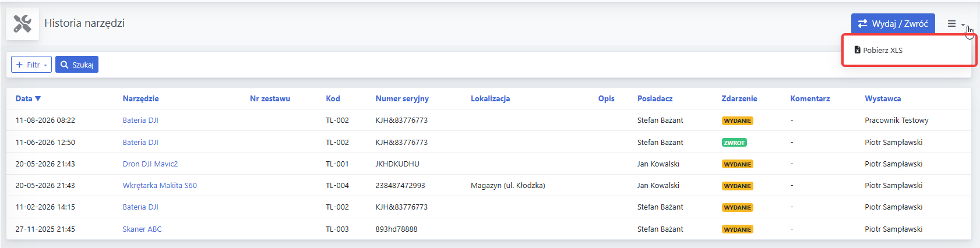This screenshot has width=980, height=248.
Task: Click the crossed tools icon beside Historia narzędzi
Action: pyautogui.click(x=22, y=24)
